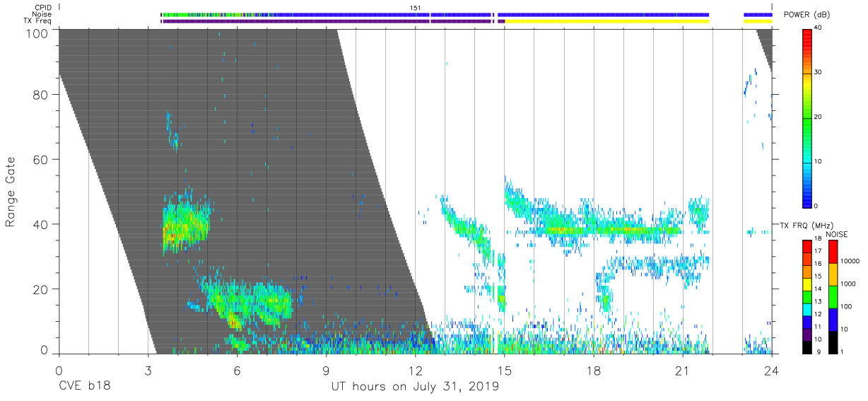Click the POWER color bar gradient
Screen dimensions: 868x401
click(x=807, y=117)
